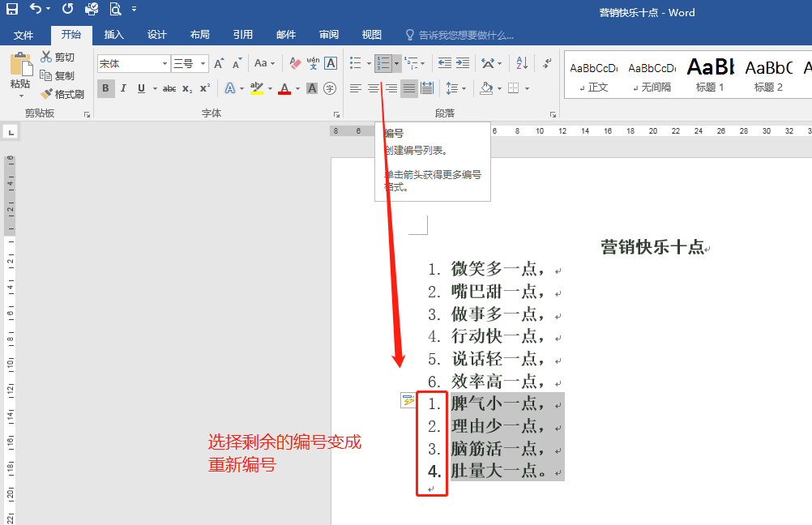812x525 pixels.
Task: Open the font size dropdown (三号)
Action: coord(203,63)
